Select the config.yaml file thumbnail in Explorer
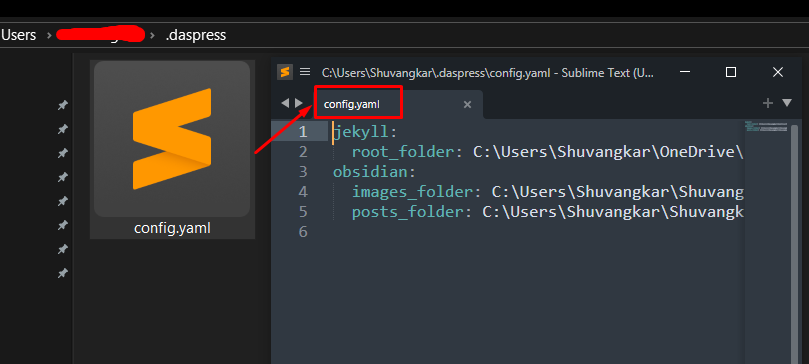809x364 pixels. (172, 150)
